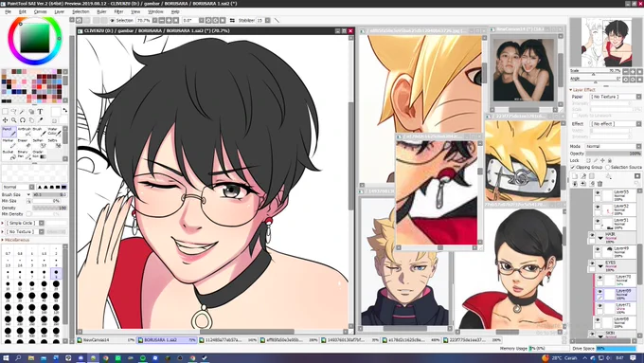The width and height of the screenshot is (644, 363).
Task: Open the Effect dropdown
Action: (617, 124)
